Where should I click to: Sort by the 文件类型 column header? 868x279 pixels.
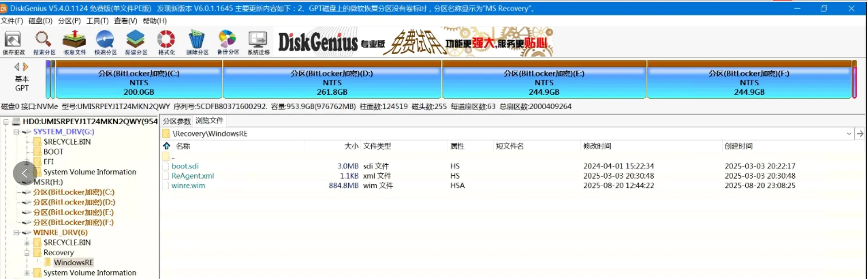click(x=377, y=146)
